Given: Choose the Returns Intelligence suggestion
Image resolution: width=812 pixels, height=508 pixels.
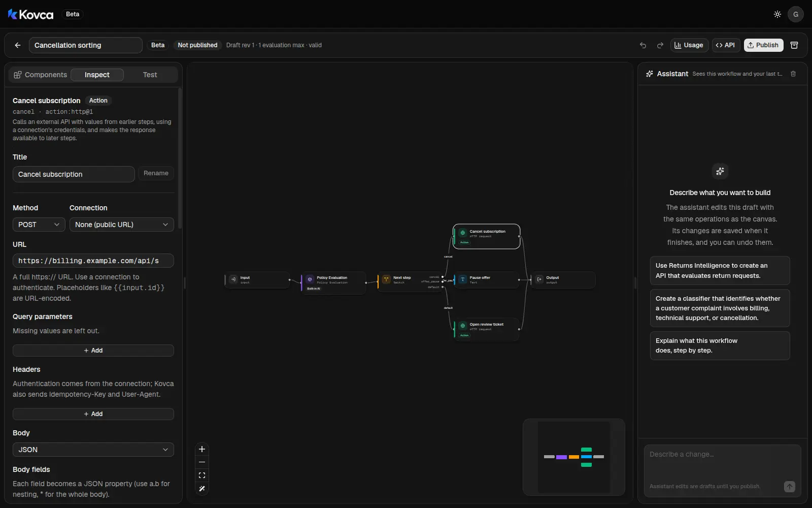Looking at the screenshot, I should (x=720, y=271).
